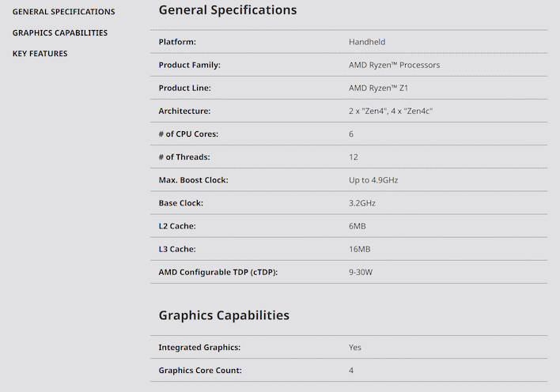The image size is (560, 392).
Task: Click the Max. Boost Clock: label
Action: [193, 180]
